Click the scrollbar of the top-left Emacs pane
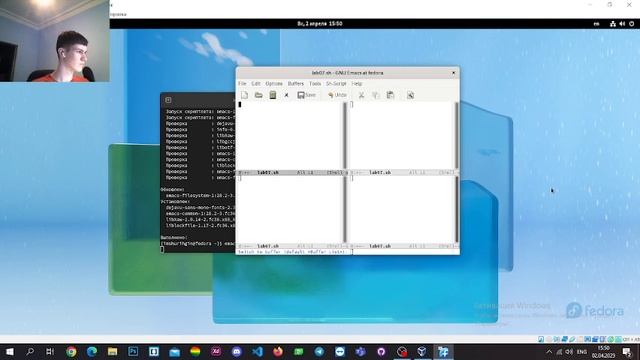The image size is (640, 360). tap(345, 136)
